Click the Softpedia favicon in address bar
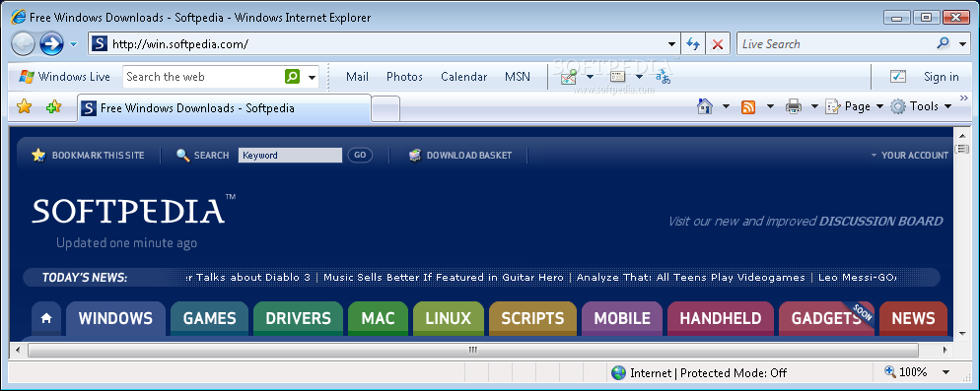Screen dimensions: 980x391 coord(100,43)
